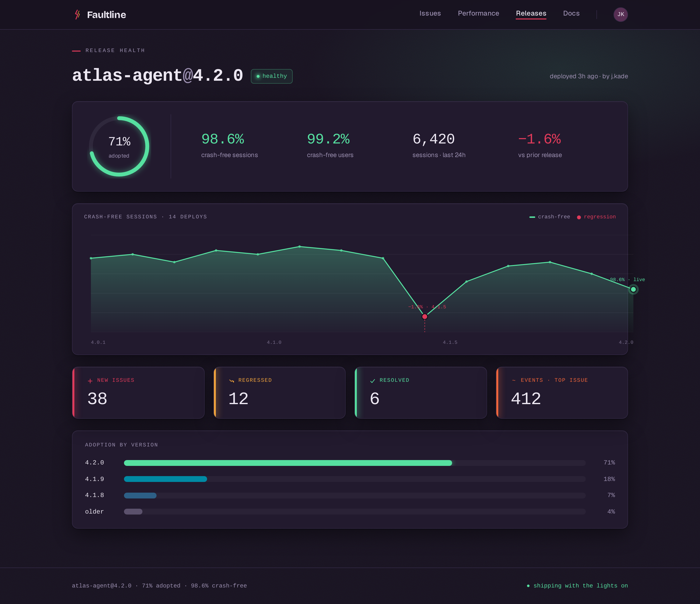Open the JK user avatar
The width and height of the screenshot is (700, 604).
[x=621, y=15]
